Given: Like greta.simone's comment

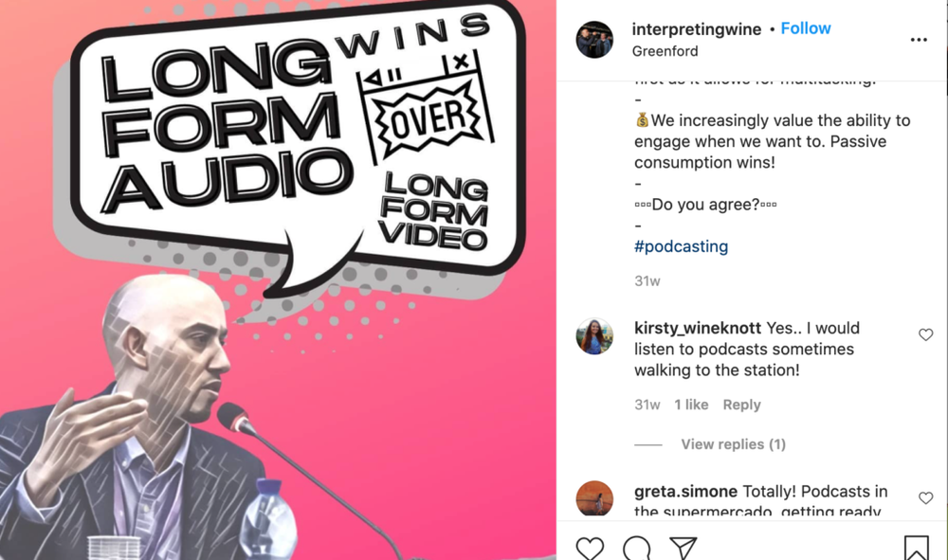Looking at the screenshot, I should (x=925, y=497).
